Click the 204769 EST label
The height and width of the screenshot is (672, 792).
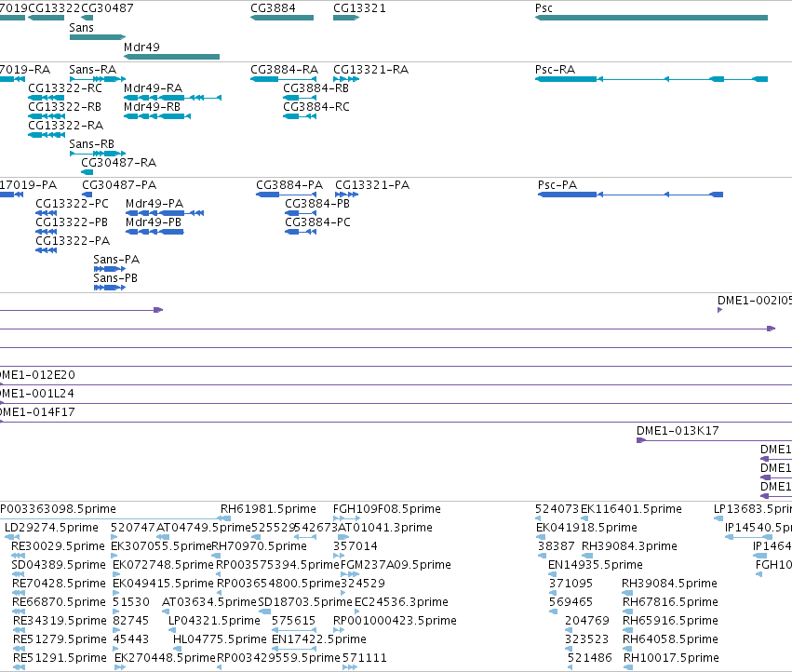point(587,621)
